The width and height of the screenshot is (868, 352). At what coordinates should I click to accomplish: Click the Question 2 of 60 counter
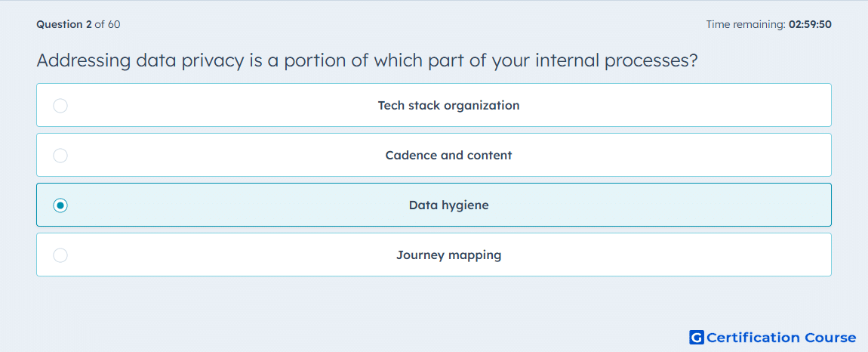(78, 24)
